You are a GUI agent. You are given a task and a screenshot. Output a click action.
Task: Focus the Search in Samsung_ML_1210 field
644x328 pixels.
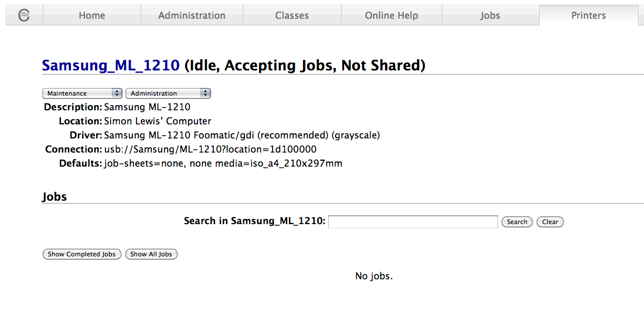pyautogui.click(x=413, y=222)
